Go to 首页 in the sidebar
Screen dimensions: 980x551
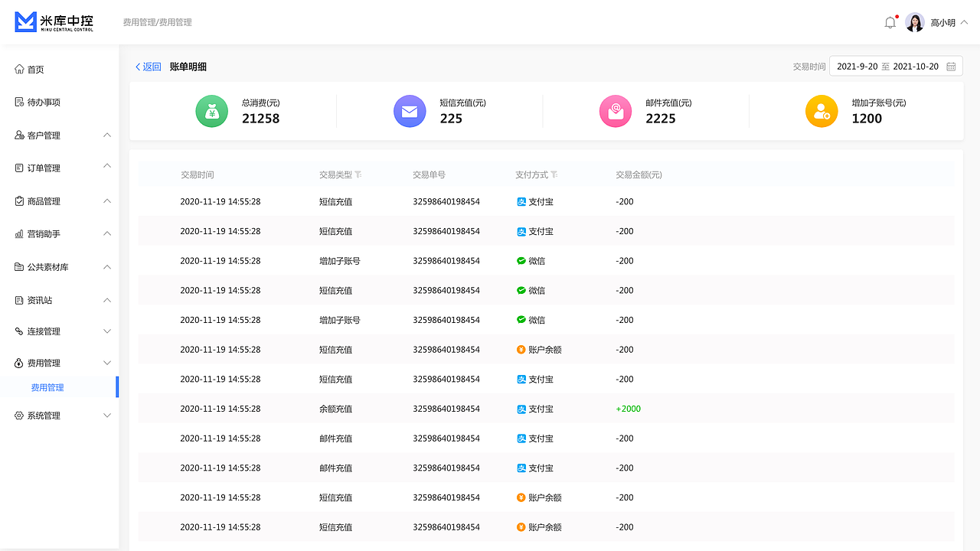tap(36, 70)
